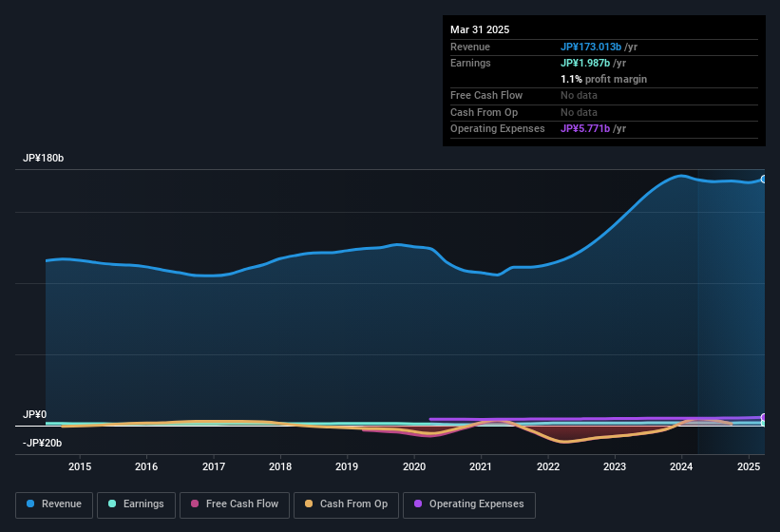Click the purple Operating Expenses endpoint marker
Screen dimensions: 780x532
point(764,417)
